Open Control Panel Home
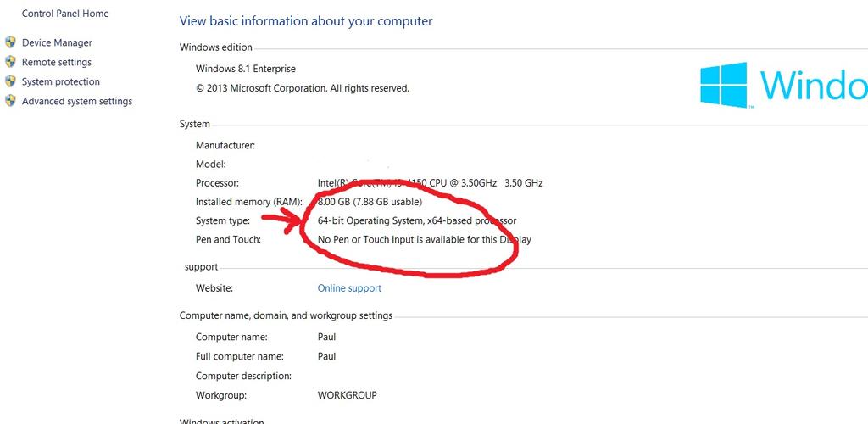The width and height of the screenshot is (868, 424). pyautogui.click(x=65, y=14)
